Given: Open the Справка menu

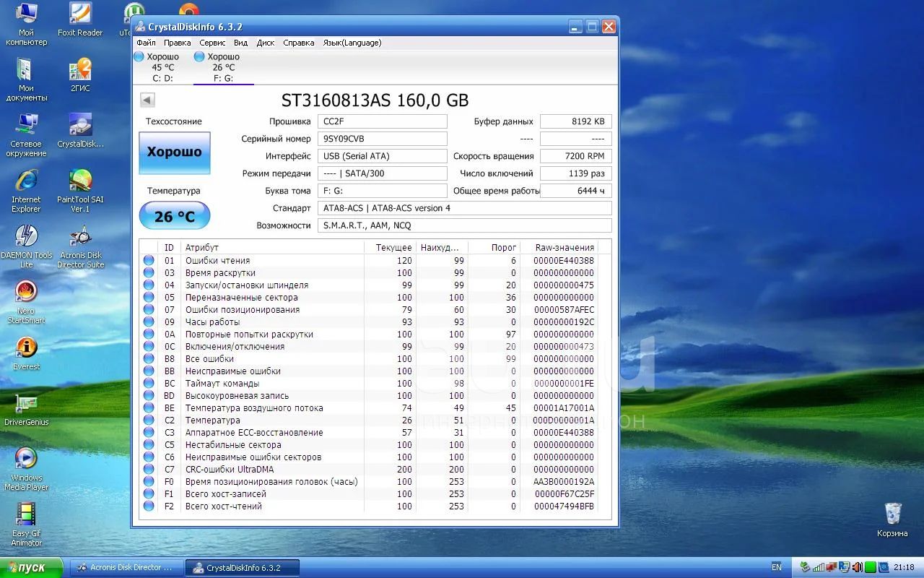Looking at the screenshot, I should point(298,43).
